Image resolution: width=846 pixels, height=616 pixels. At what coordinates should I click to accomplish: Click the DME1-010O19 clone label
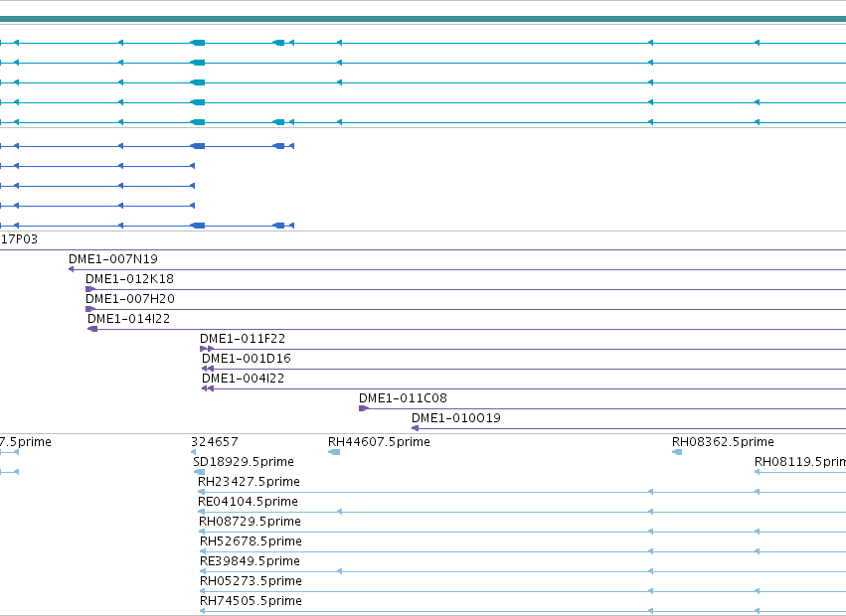point(456,418)
